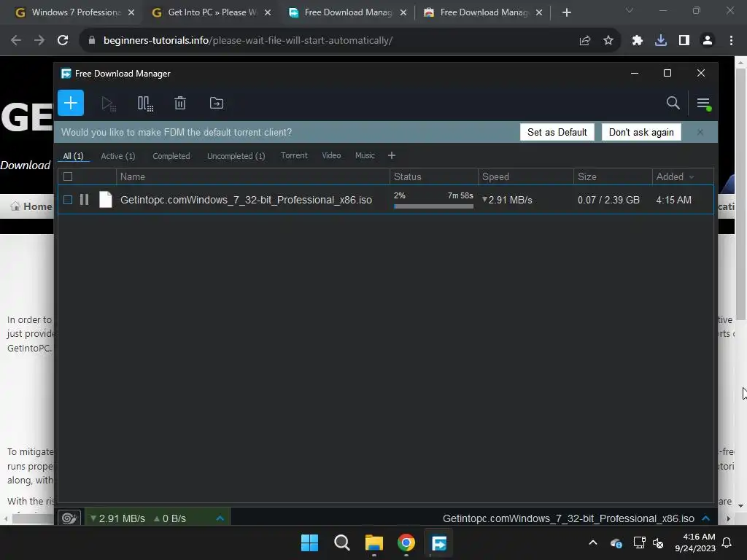Open Chrome's tab search chevron

[630, 10]
